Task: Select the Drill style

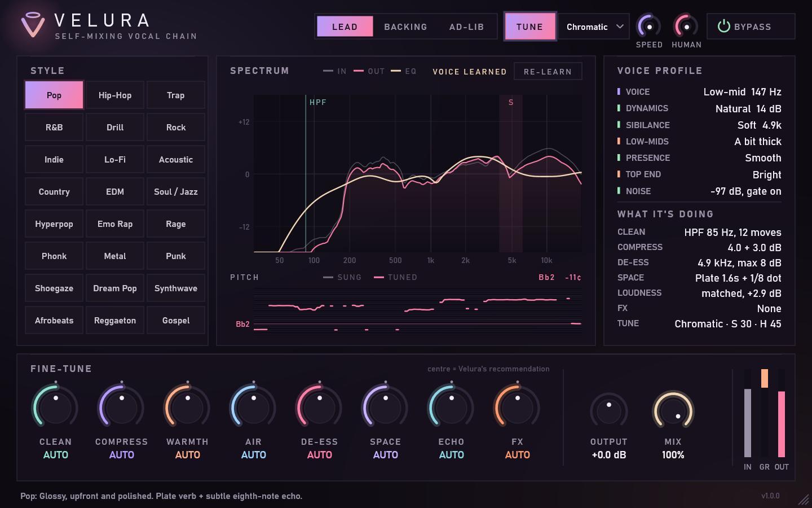Action: (x=115, y=127)
